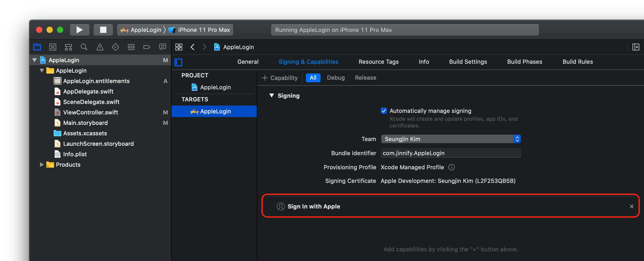The image size is (644, 261).
Task: Click the Run (play) button
Action: (x=79, y=30)
